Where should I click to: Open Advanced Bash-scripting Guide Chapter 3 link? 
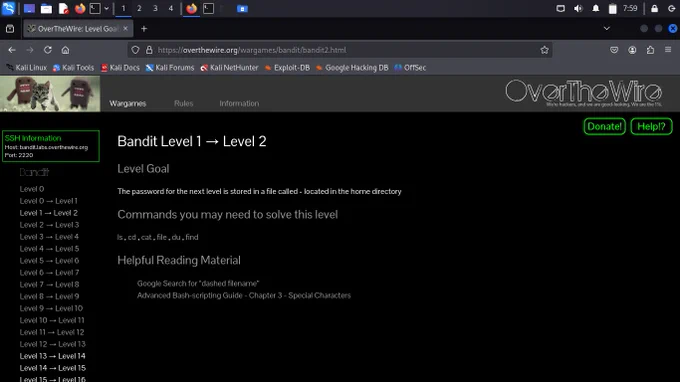[244, 295]
